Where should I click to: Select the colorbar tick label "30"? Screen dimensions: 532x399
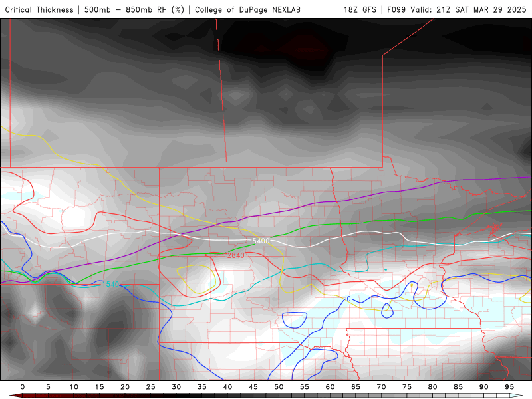pos(176,387)
